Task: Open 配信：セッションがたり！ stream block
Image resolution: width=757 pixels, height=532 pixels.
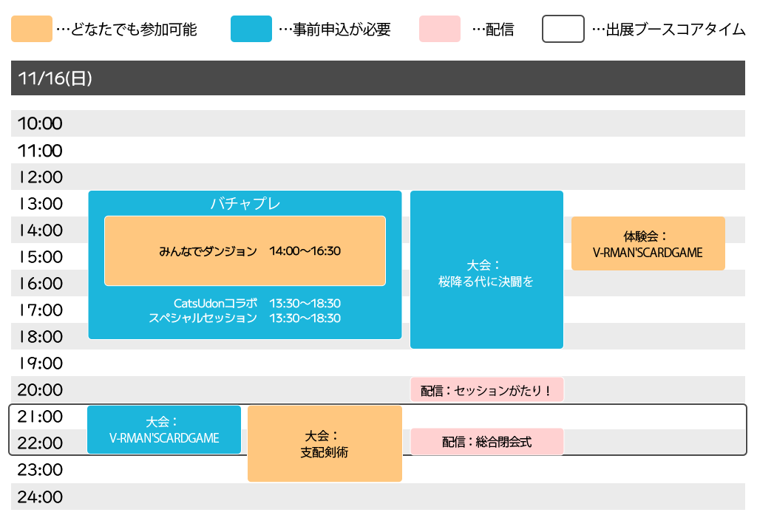Action: click(x=486, y=390)
